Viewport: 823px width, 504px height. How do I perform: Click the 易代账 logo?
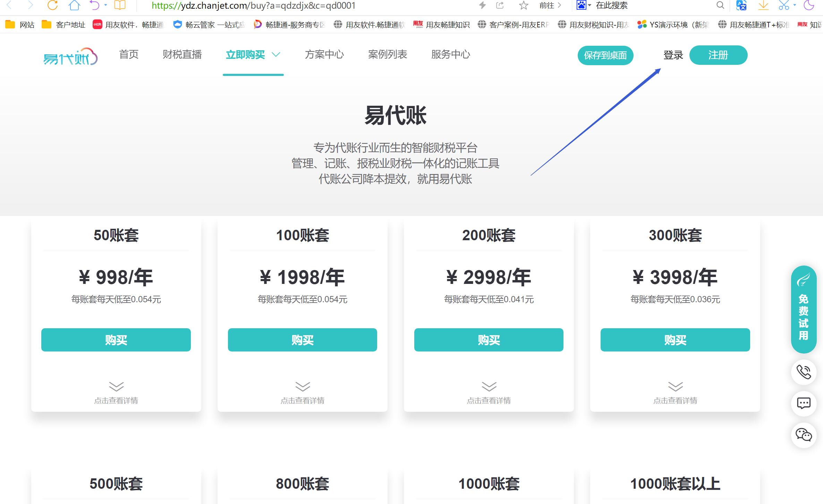[70, 57]
